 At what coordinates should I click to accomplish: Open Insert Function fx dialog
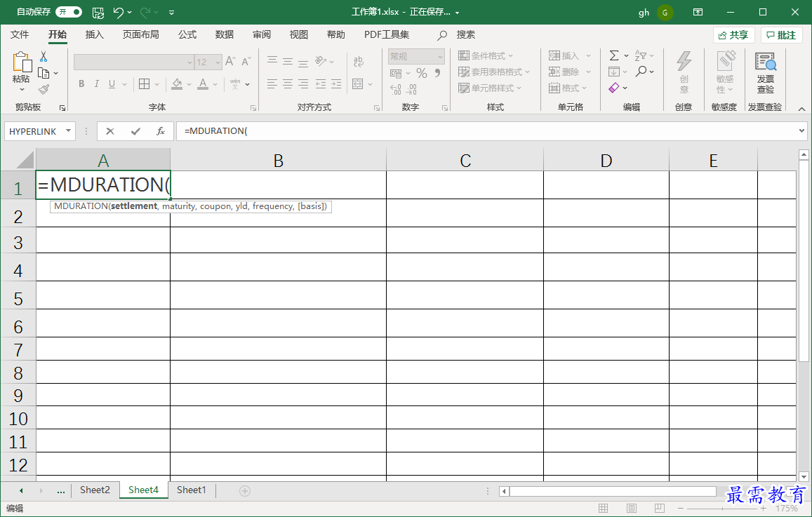pyautogui.click(x=161, y=131)
